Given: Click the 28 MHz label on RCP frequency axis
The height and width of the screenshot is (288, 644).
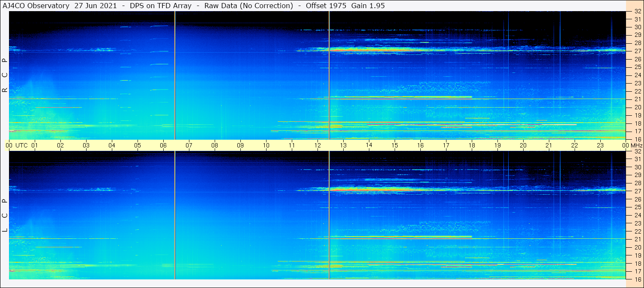Looking at the screenshot, I should point(637,43).
